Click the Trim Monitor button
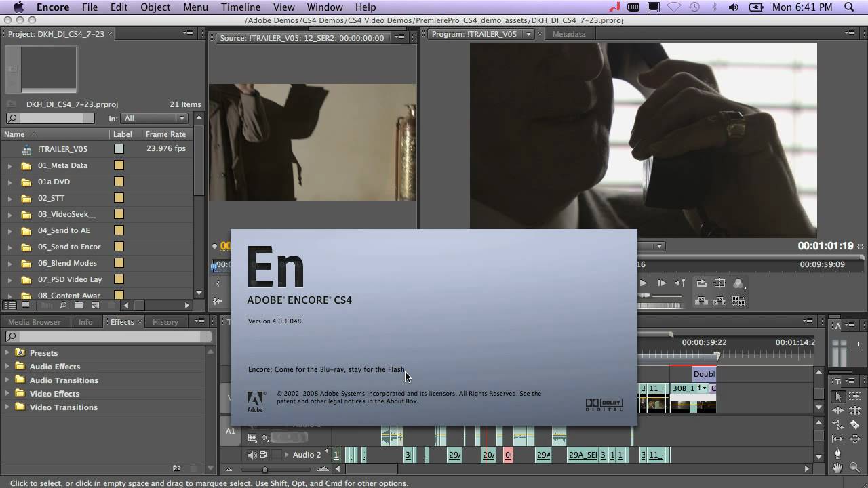Screen dimensions: 868x488 (738, 301)
